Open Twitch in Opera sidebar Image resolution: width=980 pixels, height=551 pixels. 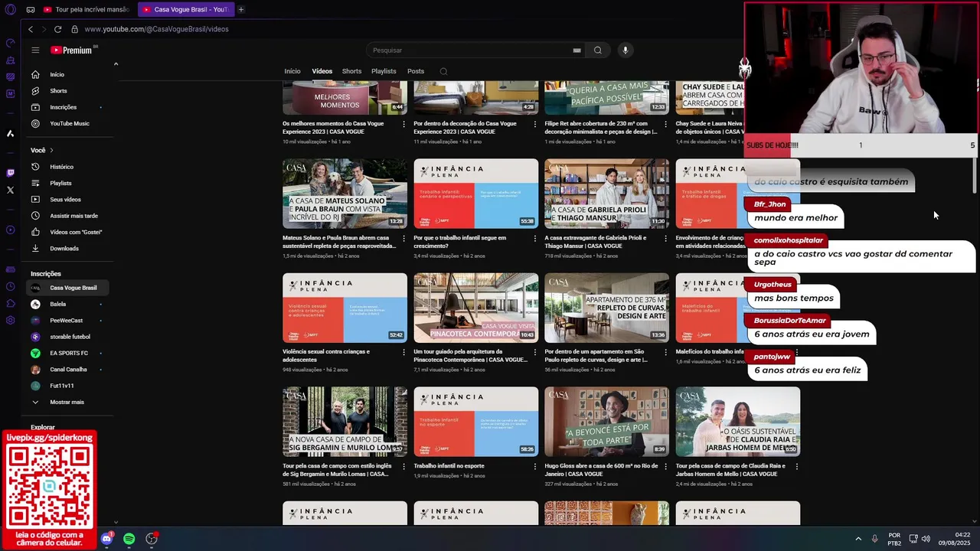[x=10, y=173]
